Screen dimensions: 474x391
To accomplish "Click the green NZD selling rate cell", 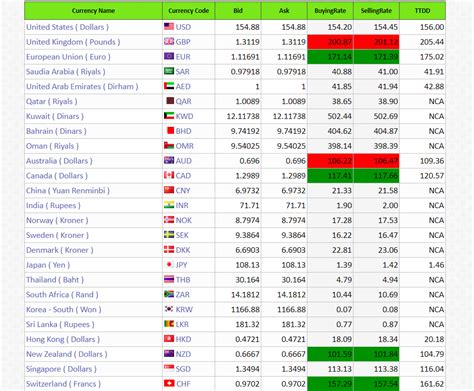I will pos(376,354).
